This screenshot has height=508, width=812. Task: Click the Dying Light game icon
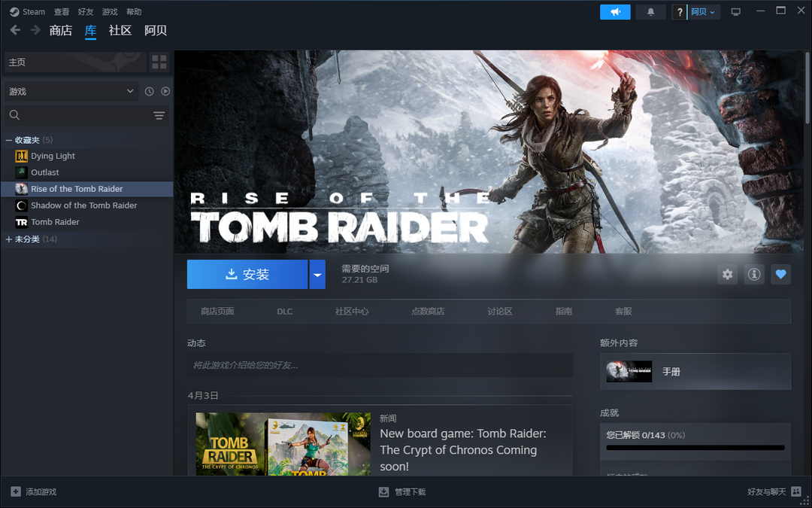(21, 156)
